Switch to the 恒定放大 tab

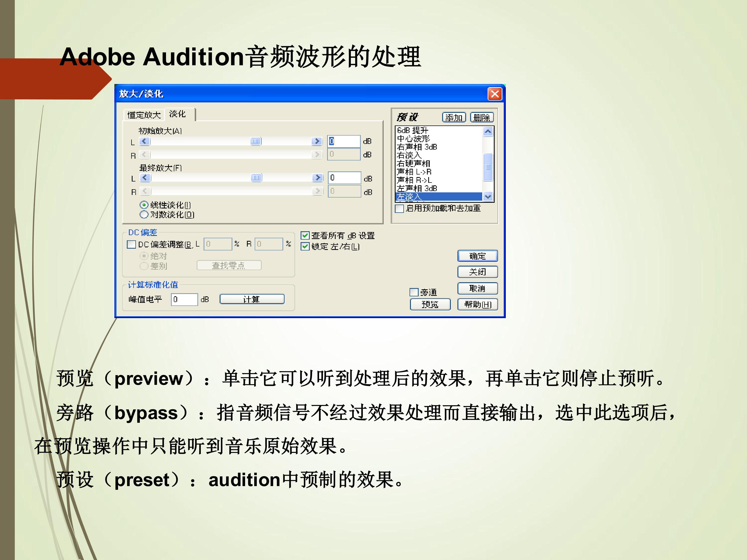pyautogui.click(x=144, y=115)
